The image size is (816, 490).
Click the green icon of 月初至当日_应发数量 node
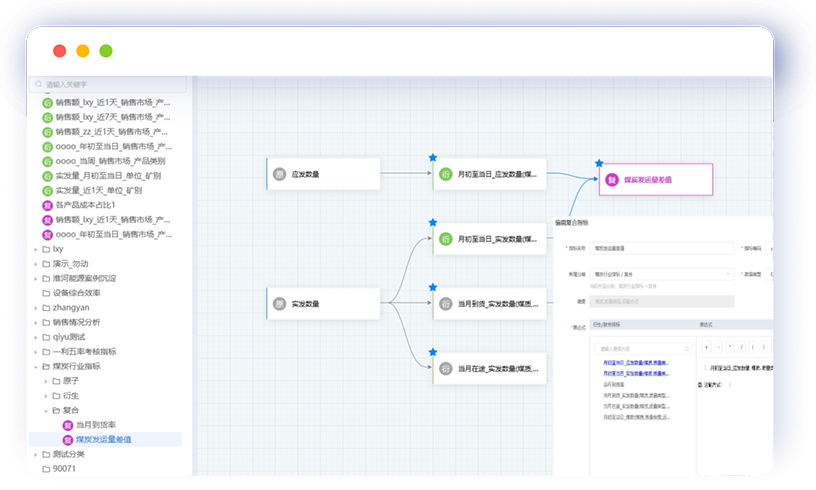[445, 174]
